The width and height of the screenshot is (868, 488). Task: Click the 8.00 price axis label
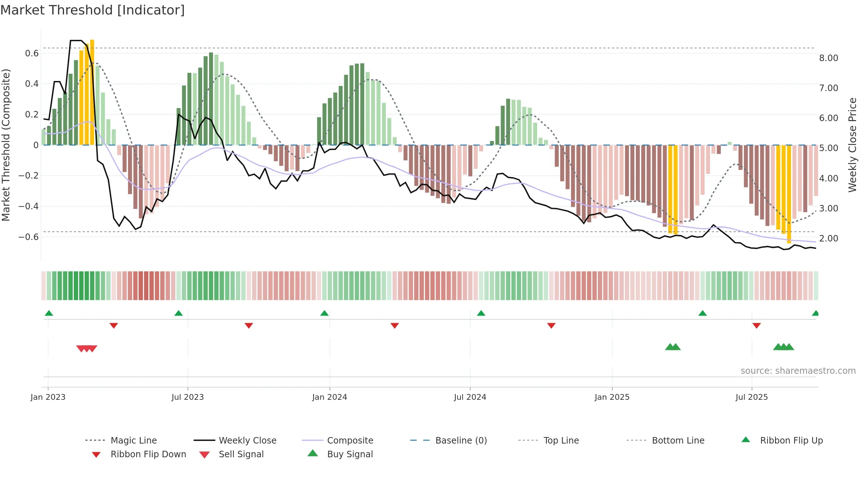pyautogui.click(x=829, y=58)
